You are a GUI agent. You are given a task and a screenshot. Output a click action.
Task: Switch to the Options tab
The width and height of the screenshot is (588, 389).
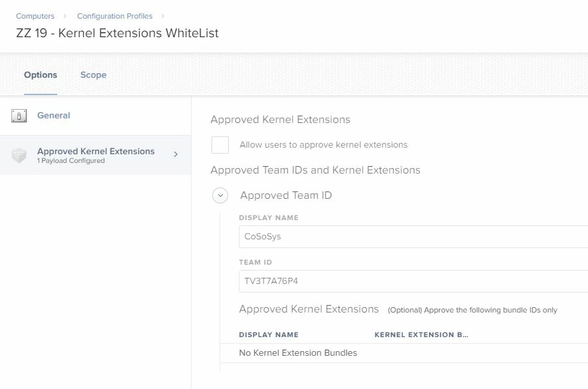pyautogui.click(x=41, y=75)
